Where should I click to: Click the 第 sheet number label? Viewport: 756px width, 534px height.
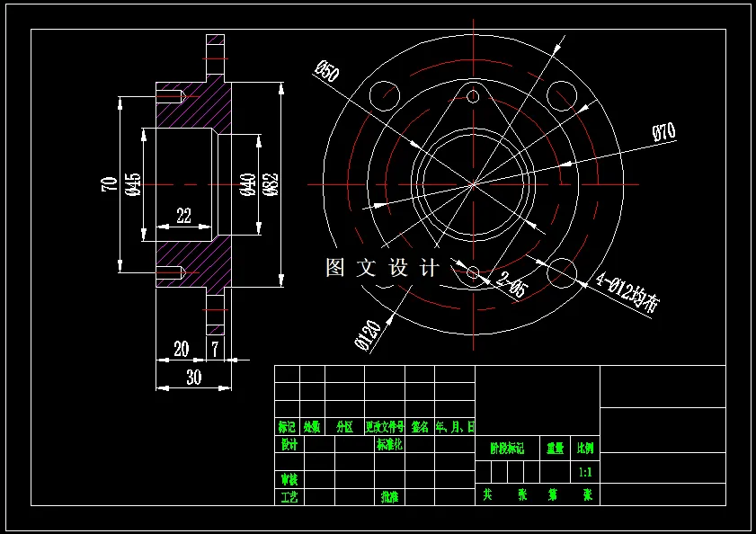tap(553, 494)
